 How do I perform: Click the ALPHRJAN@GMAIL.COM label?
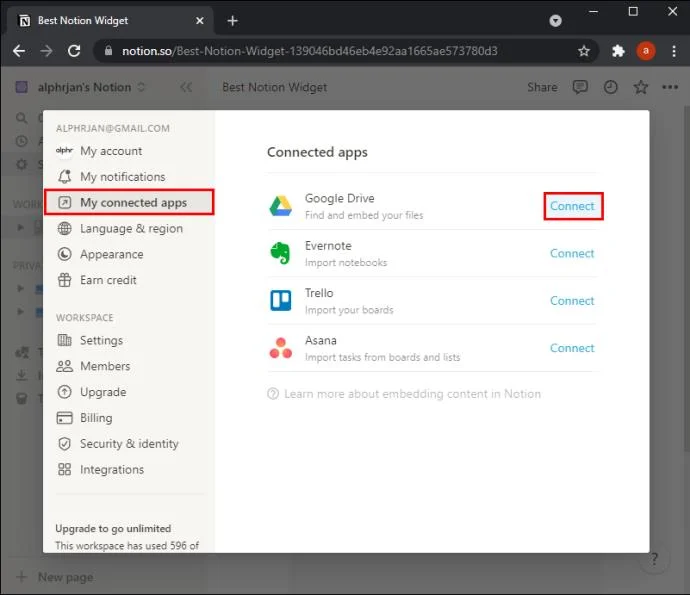[113, 128]
